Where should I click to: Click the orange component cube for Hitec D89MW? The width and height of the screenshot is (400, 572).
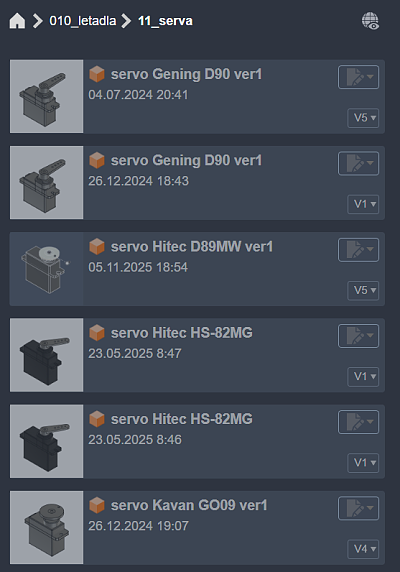pos(97,247)
